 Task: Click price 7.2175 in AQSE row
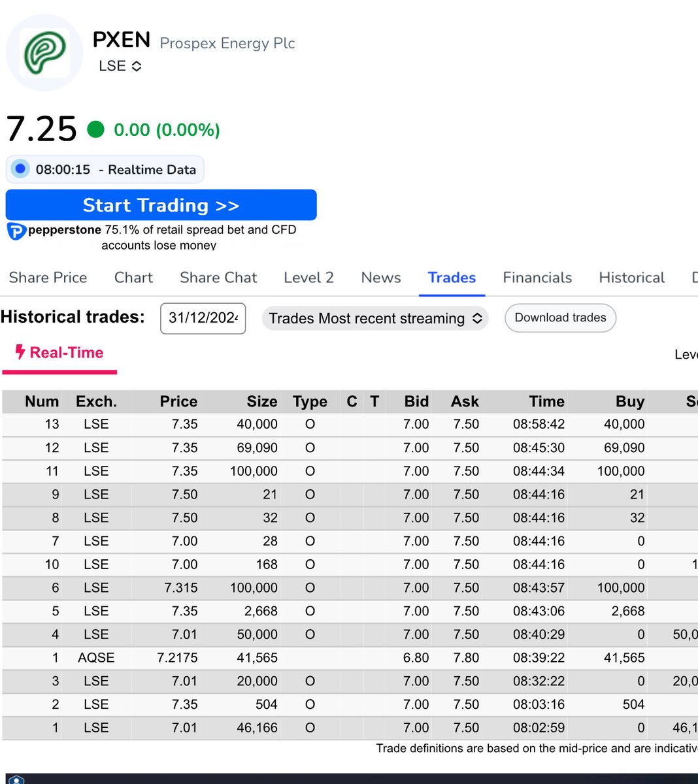pyautogui.click(x=177, y=658)
